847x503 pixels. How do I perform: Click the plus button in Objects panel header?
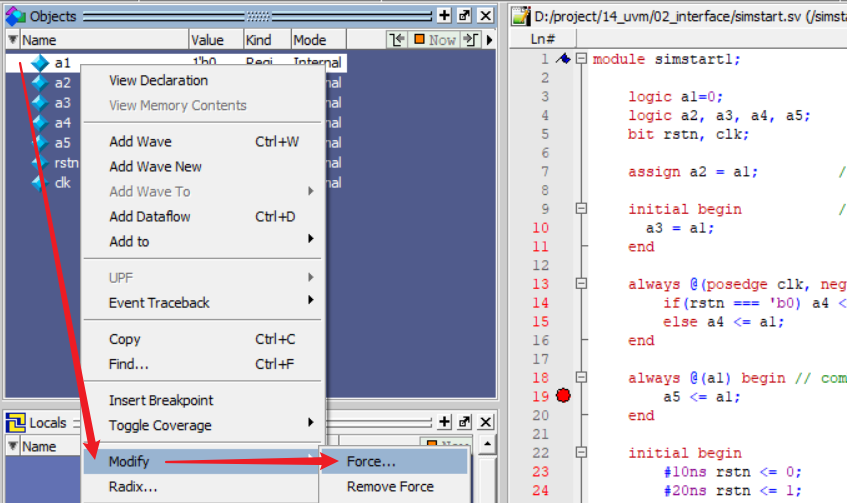tap(444, 16)
